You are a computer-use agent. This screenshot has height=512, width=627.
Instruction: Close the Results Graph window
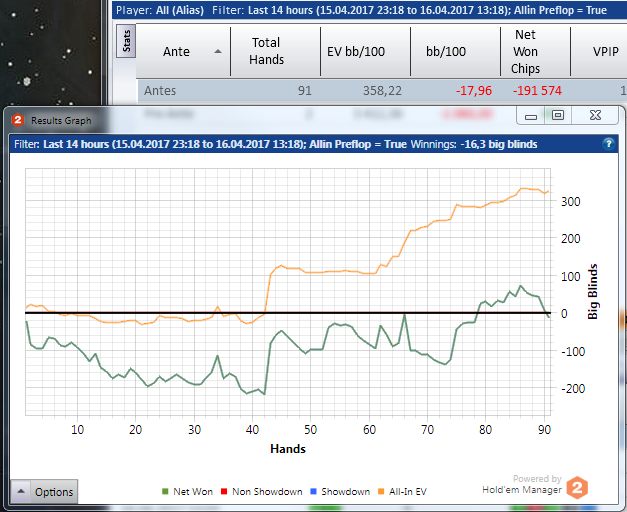595,116
